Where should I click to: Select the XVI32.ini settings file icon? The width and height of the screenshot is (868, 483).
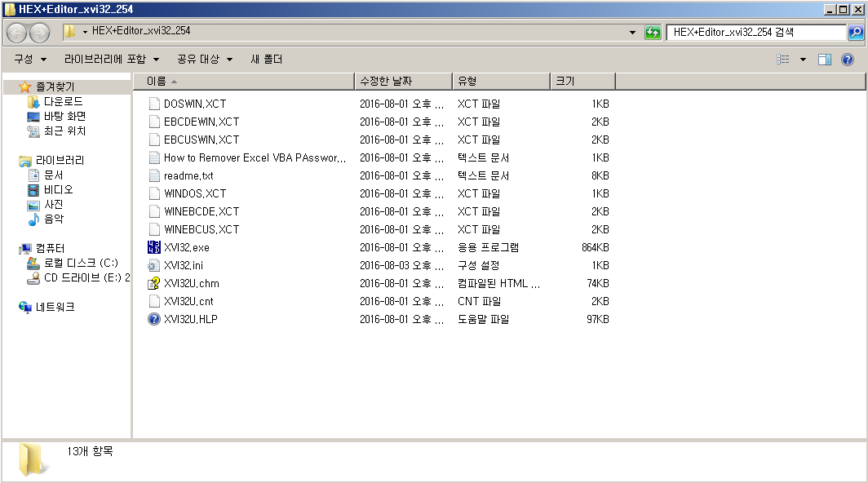click(154, 265)
